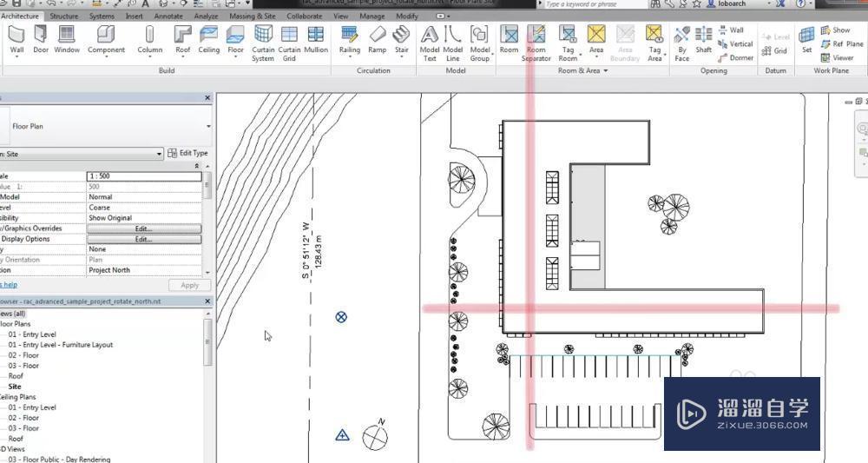Click the Set work plane tool
This screenshot has height=463, width=868.
point(806,41)
